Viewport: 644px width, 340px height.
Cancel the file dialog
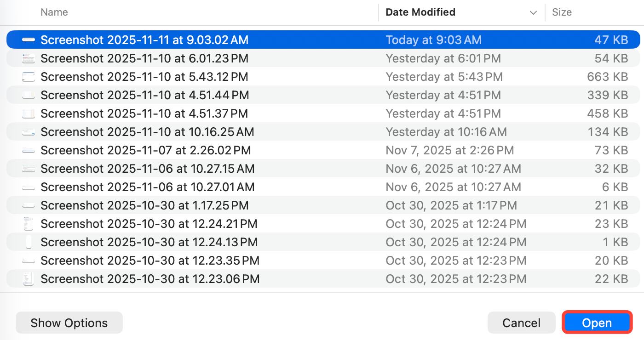tap(521, 323)
